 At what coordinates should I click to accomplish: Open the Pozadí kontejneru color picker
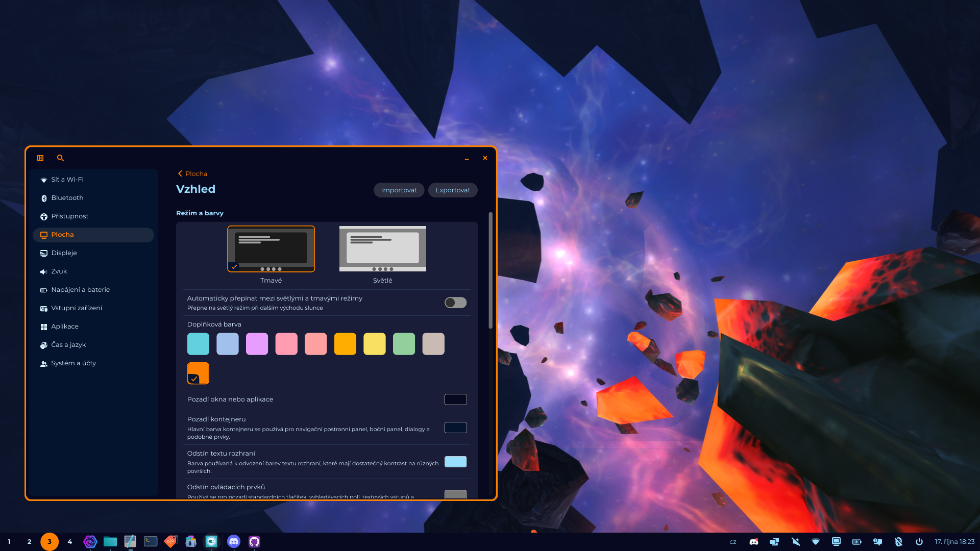coord(455,428)
